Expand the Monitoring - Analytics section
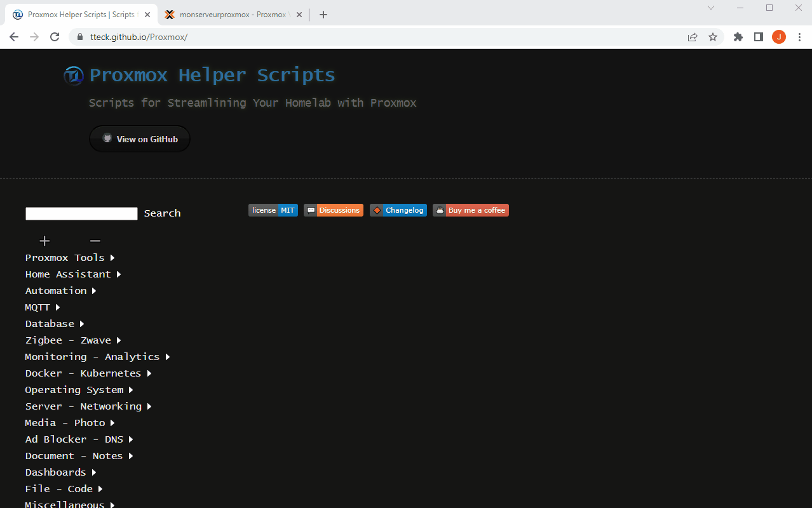 pos(97,357)
